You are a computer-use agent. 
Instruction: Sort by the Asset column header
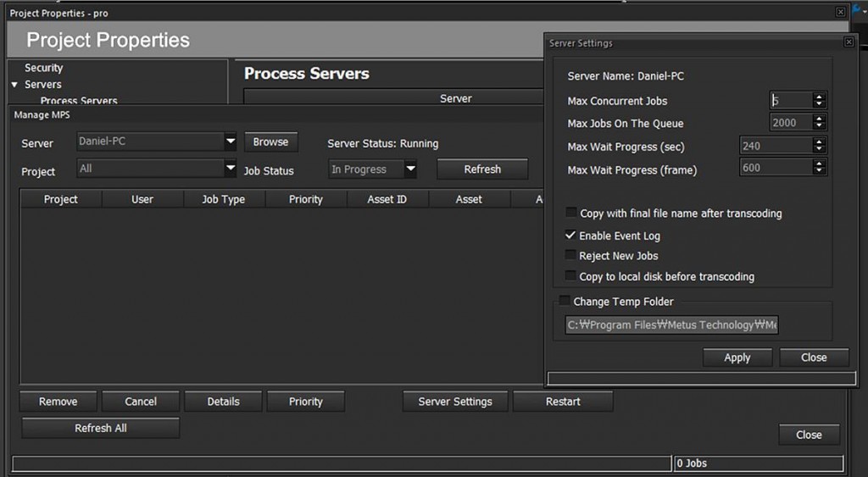(x=469, y=199)
